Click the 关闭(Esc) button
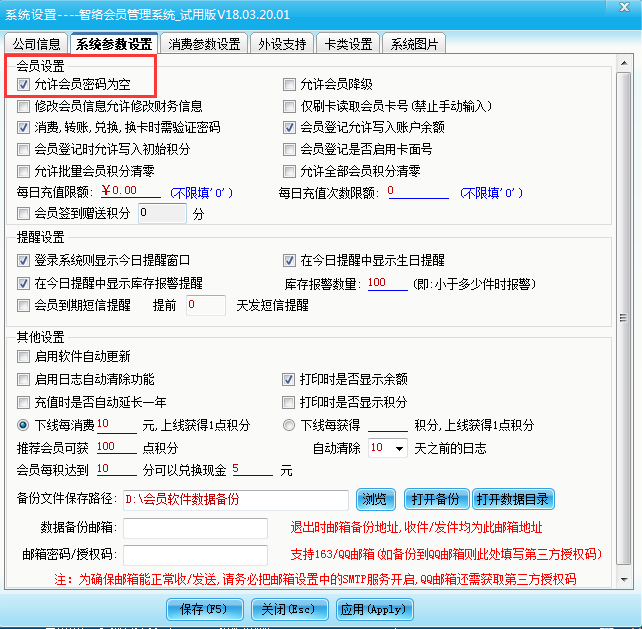 click(x=289, y=609)
